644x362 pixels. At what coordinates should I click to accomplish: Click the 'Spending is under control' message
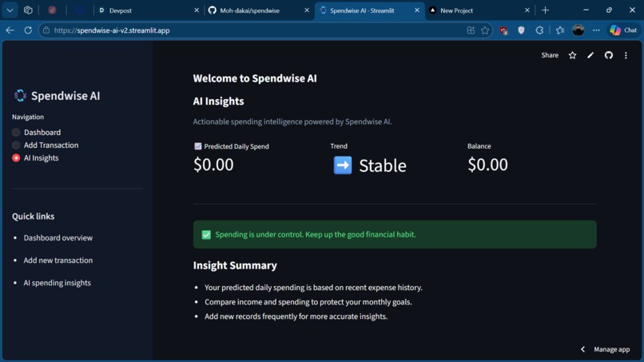[x=316, y=235]
